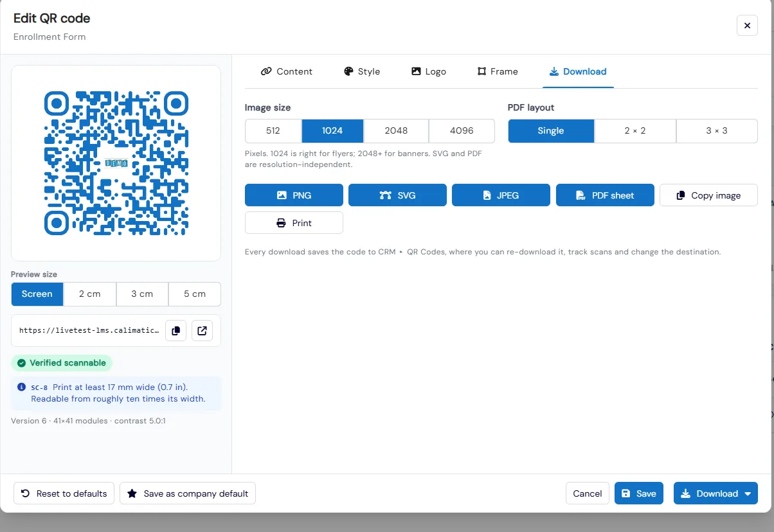Click the info icon beside SC-8
The image size is (774, 532).
22,387
